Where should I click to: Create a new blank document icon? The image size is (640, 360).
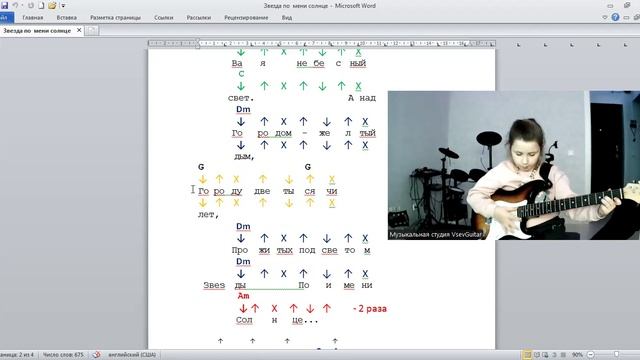(x=41, y=6)
